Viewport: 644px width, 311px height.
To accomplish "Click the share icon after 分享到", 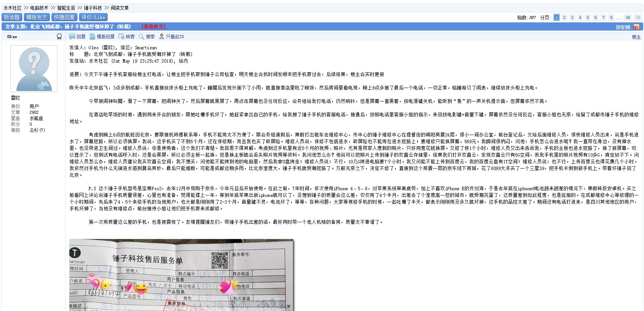I will (636, 27).
